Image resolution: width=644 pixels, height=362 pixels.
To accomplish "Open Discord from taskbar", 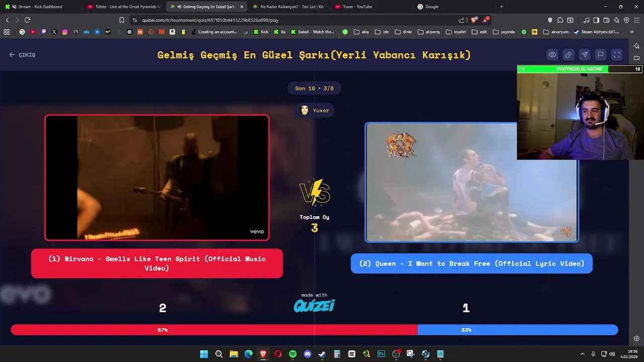I will (307, 354).
